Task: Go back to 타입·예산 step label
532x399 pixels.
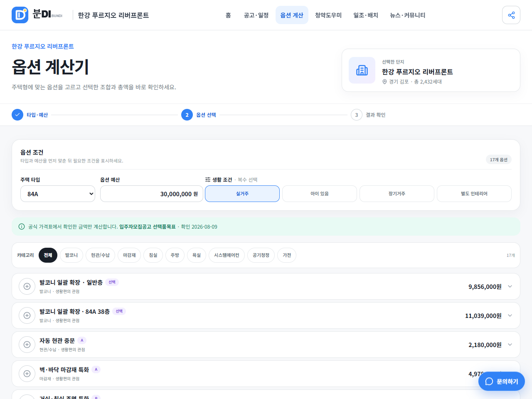Action: pyautogui.click(x=37, y=115)
